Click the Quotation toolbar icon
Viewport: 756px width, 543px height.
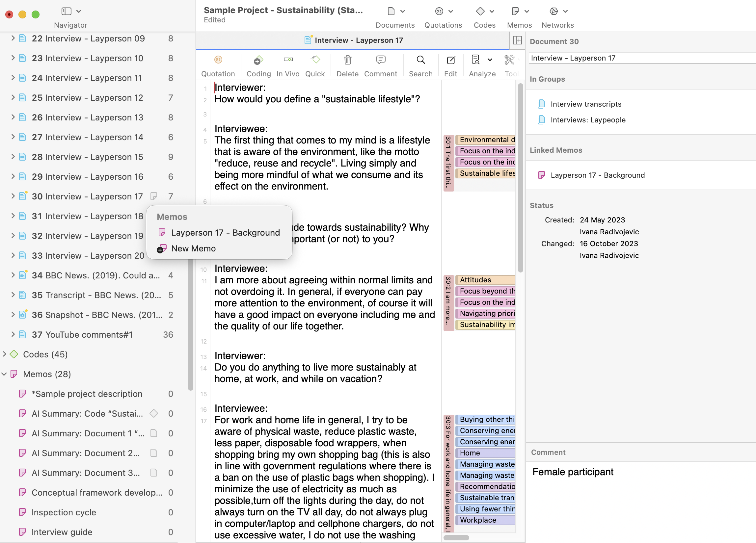point(218,60)
